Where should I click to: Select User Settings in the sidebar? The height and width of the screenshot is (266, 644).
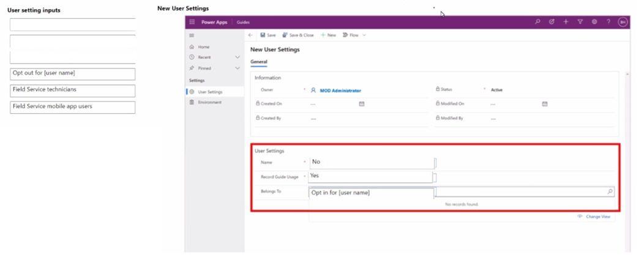pos(215,92)
